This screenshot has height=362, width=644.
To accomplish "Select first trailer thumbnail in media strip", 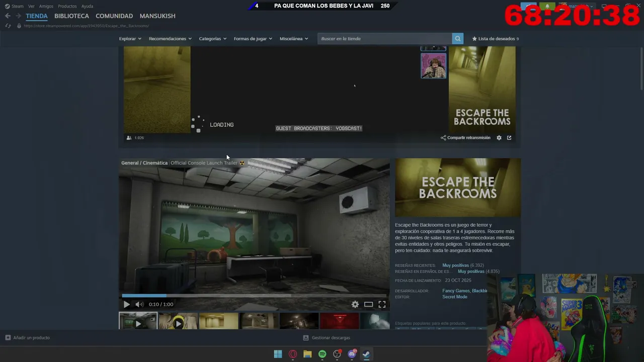I will pyautogui.click(x=138, y=321).
